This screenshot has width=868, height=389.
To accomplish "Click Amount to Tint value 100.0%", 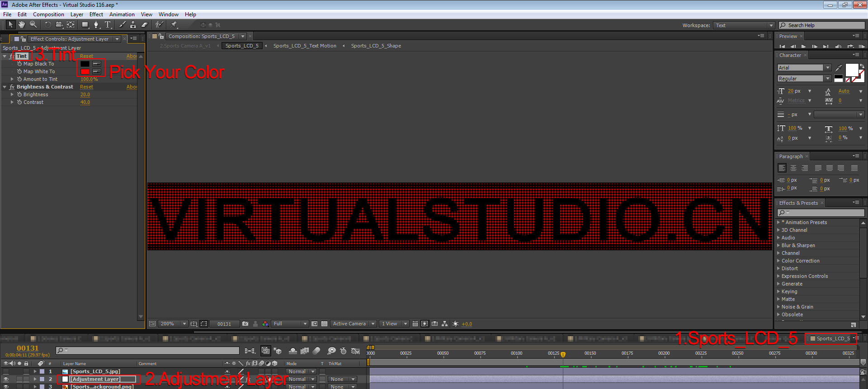I will click(89, 79).
